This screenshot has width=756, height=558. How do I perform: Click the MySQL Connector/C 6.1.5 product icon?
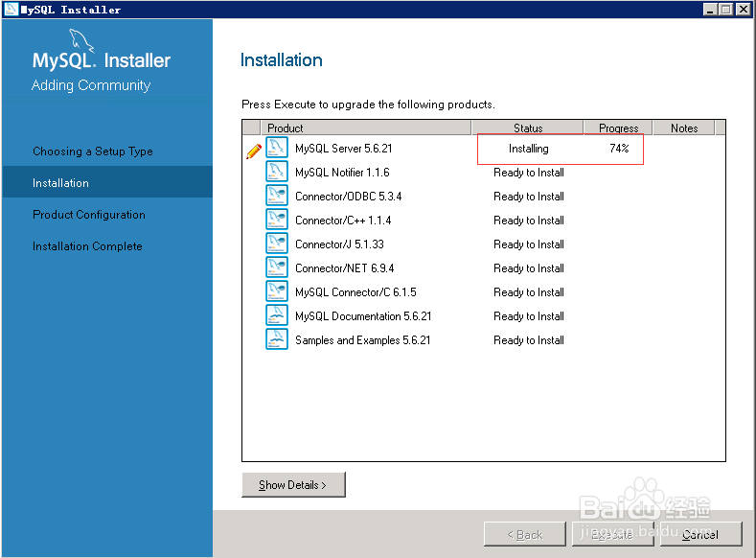click(277, 291)
